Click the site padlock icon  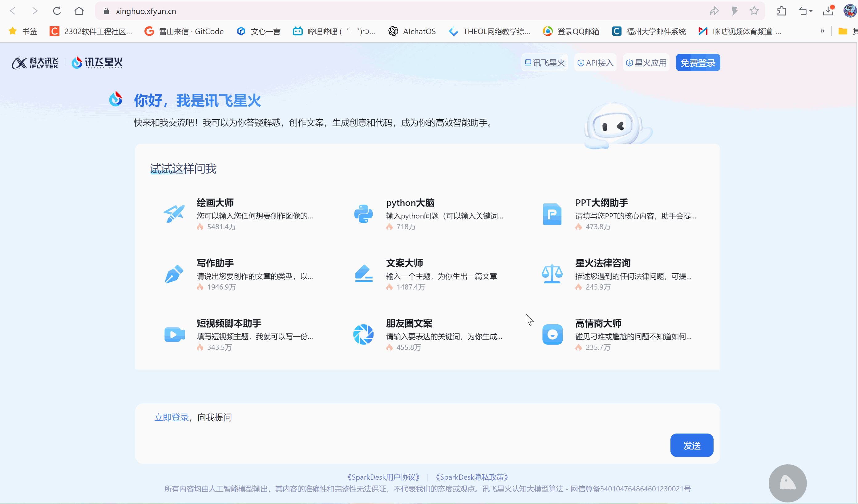coord(106,11)
